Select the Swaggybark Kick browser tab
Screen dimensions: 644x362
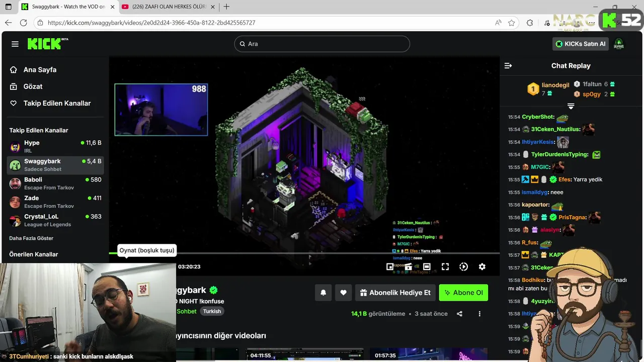click(68, 7)
